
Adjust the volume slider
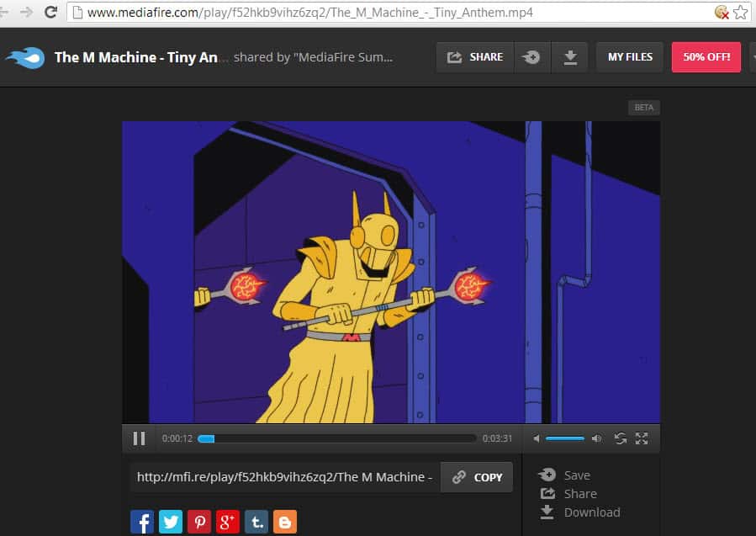[565, 438]
